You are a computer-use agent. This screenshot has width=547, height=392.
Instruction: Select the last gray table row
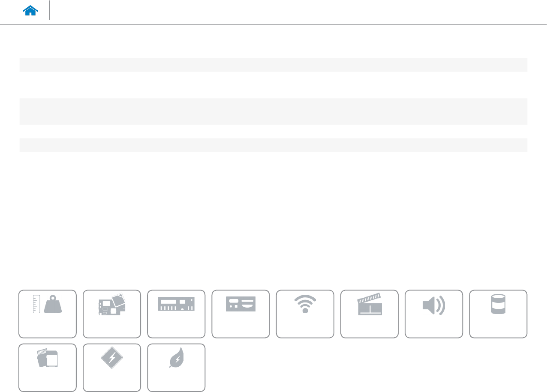tap(273, 145)
